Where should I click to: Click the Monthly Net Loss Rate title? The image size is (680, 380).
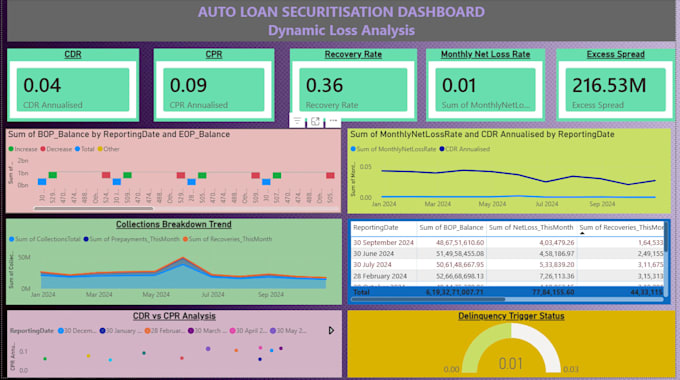point(485,54)
